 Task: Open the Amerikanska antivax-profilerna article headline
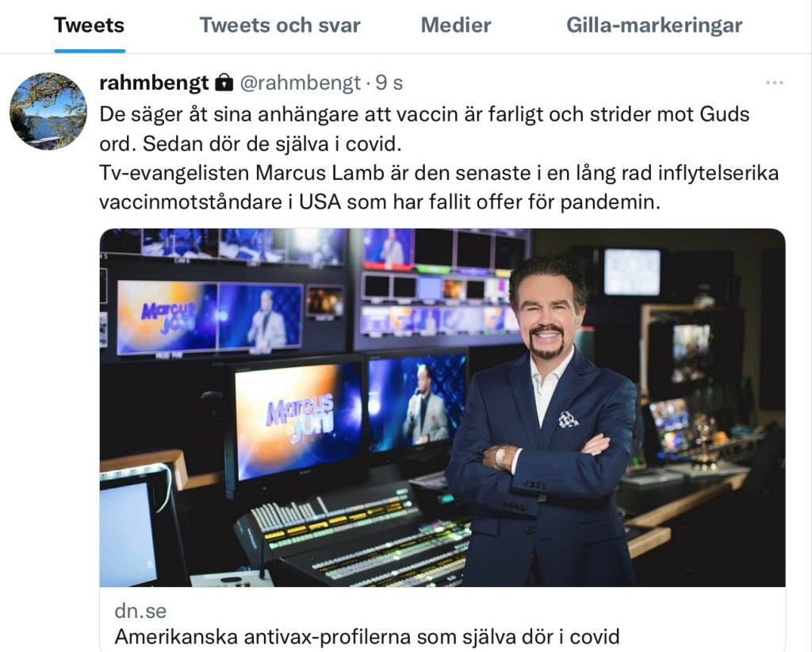click(x=367, y=636)
